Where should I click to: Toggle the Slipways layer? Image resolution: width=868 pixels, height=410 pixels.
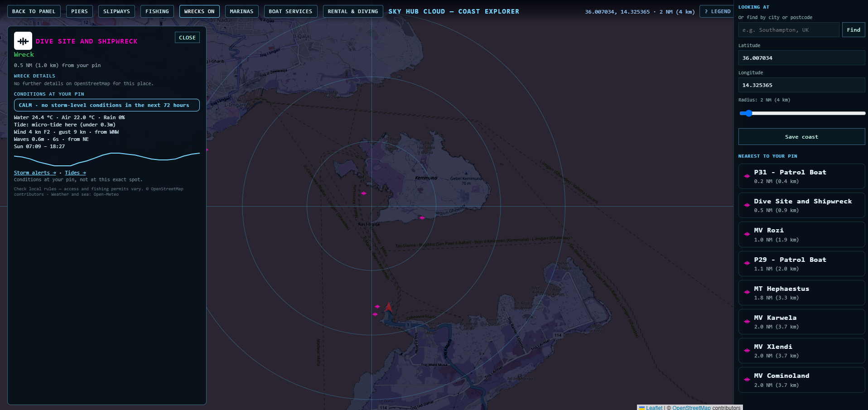click(116, 11)
